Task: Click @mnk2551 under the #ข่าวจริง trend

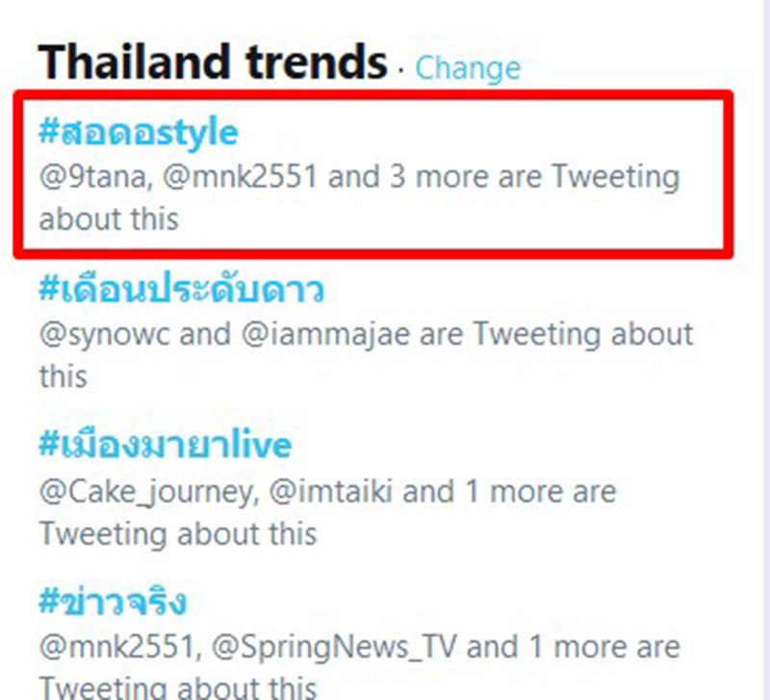Action: tap(107, 648)
